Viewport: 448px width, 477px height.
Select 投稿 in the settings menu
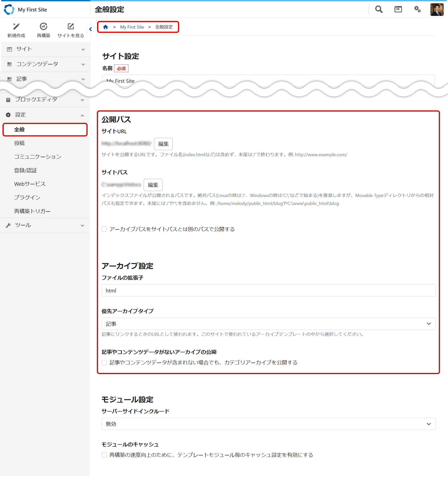tap(19, 143)
